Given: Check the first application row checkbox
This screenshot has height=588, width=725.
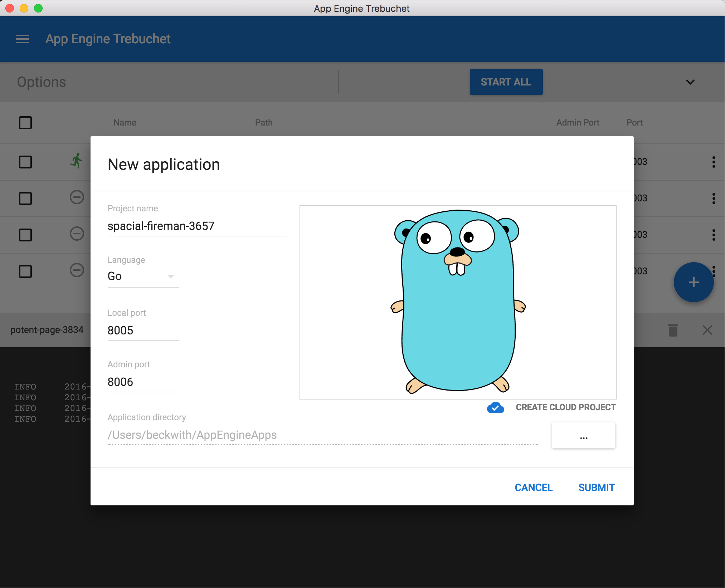Looking at the screenshot, I should (x=25, y=162).
